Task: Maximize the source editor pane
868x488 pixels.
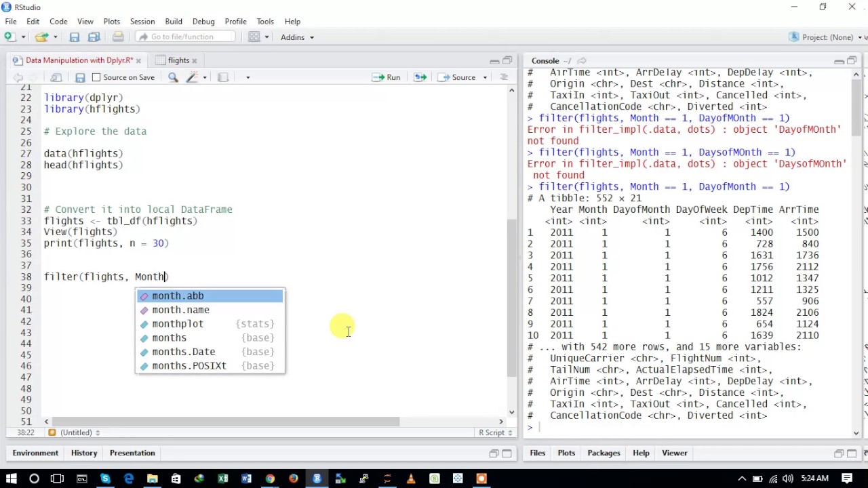Action: tap(507, 61)
